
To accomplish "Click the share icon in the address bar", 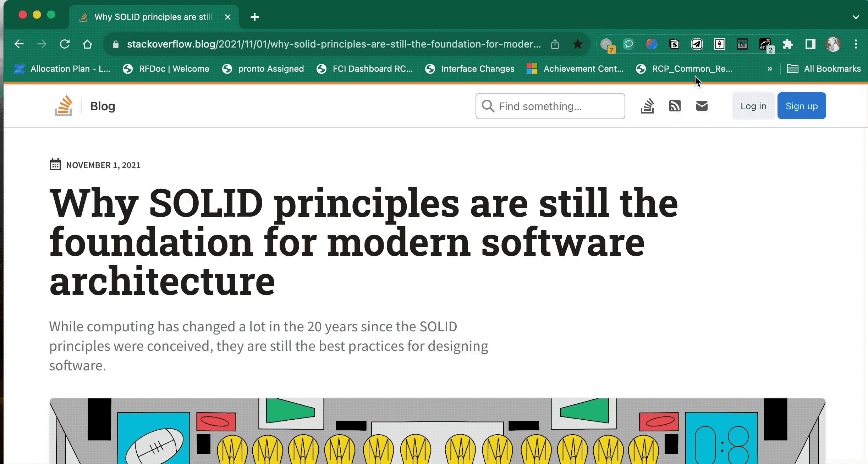I will (x=555, y=44).
